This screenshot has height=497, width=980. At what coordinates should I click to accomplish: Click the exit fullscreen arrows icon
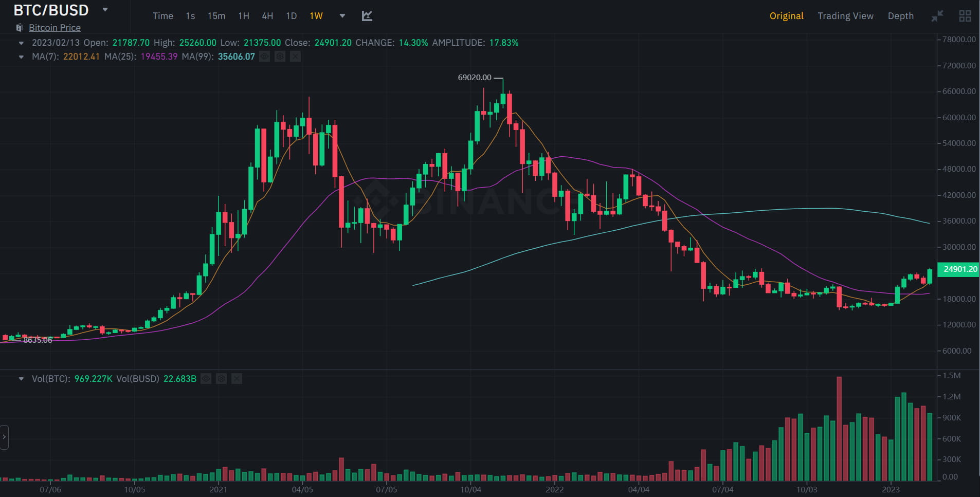937,16
